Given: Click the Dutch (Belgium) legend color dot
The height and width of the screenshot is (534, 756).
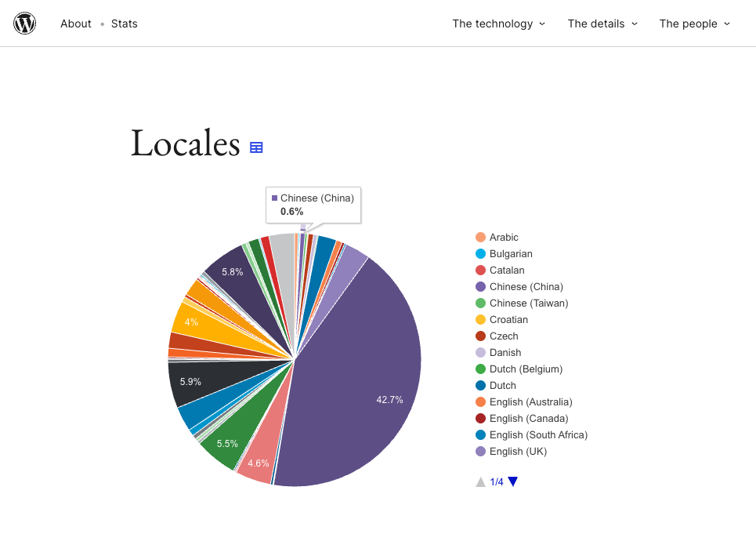Looking at the screenshot, I should tap(481, 369).
